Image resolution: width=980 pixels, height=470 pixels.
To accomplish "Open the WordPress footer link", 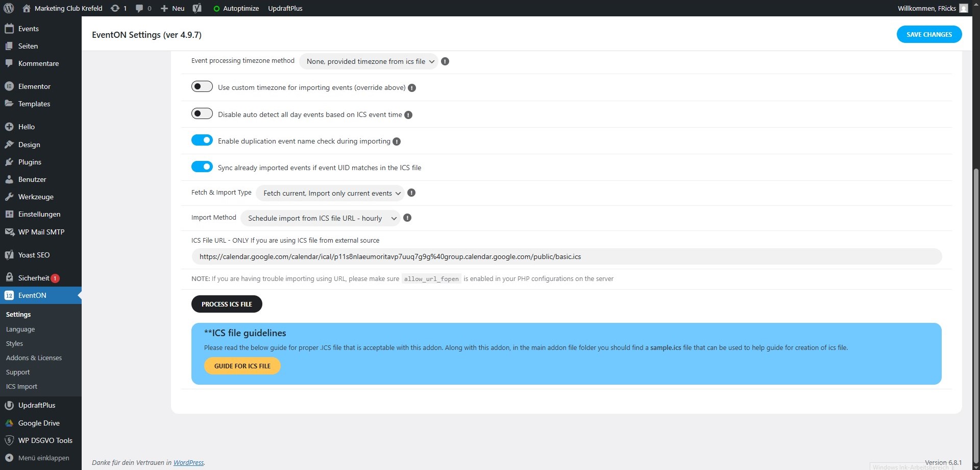I will pyautogui.click(x=188, y=462).
